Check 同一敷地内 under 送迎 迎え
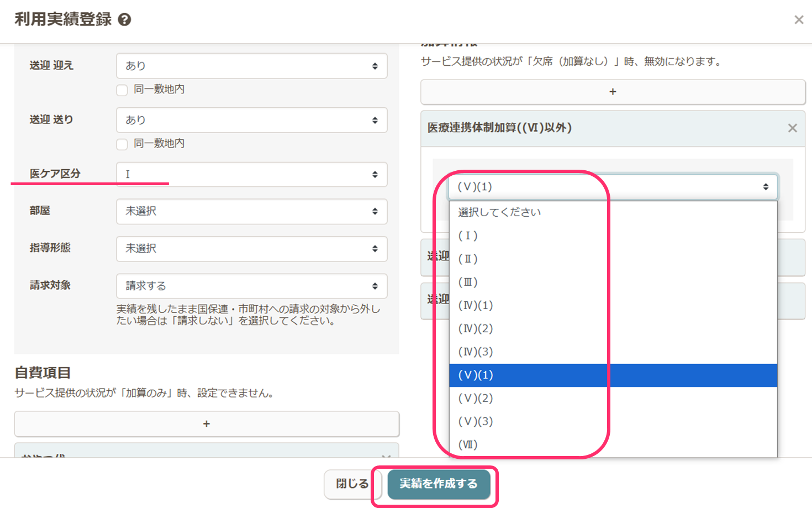The height and width of the screenshot is (508, 812). (x=123, y=90)
